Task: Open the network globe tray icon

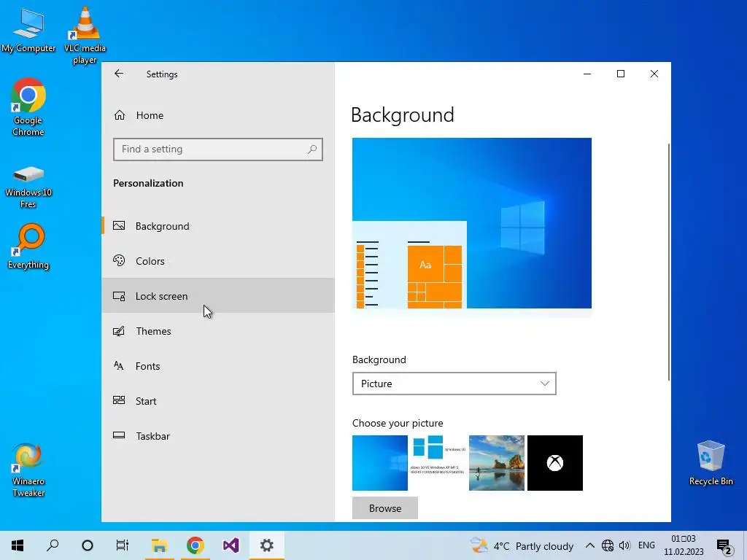Action: click(x=608, y=545)
